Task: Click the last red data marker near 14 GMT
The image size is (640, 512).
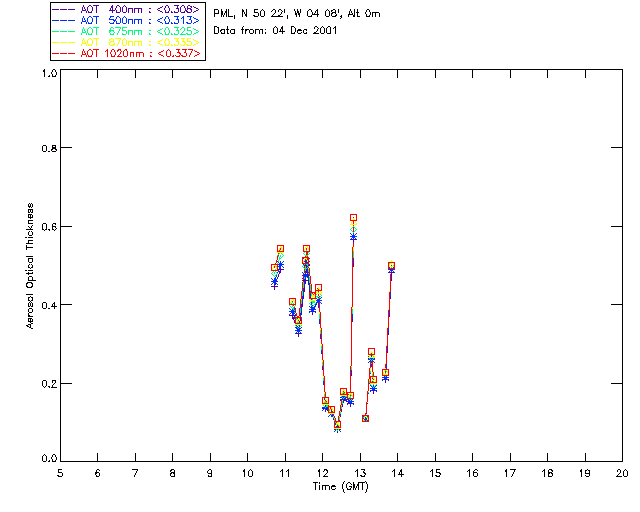Action: [391, 266]
